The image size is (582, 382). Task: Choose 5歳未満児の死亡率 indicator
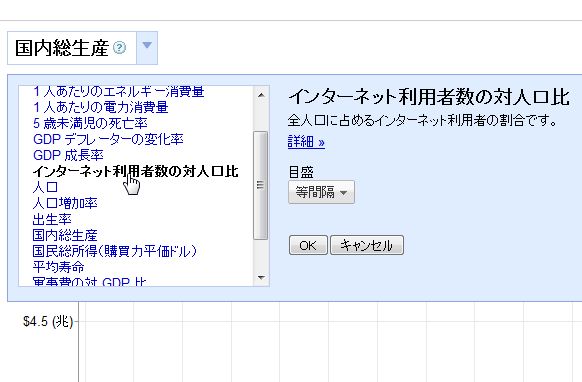pos(90,123)
